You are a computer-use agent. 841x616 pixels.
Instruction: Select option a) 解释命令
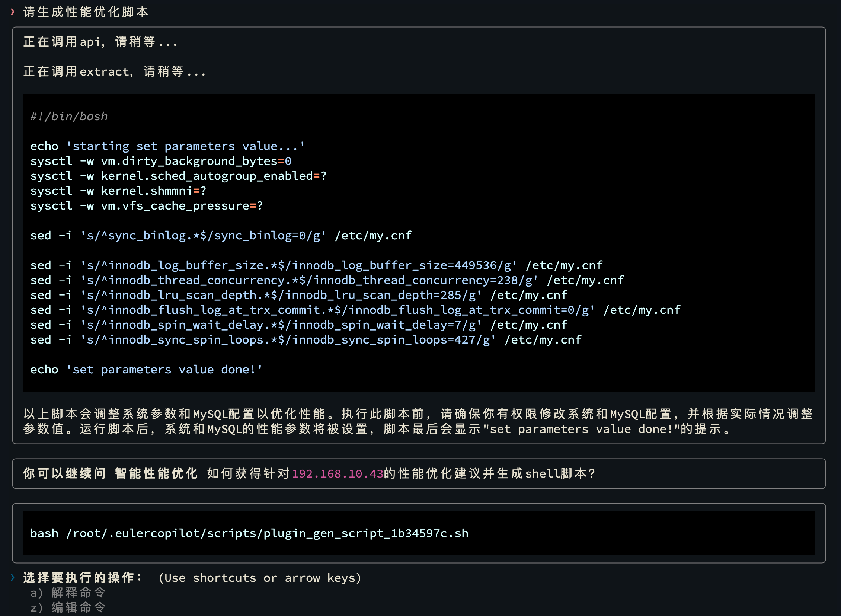coord(68,592)
